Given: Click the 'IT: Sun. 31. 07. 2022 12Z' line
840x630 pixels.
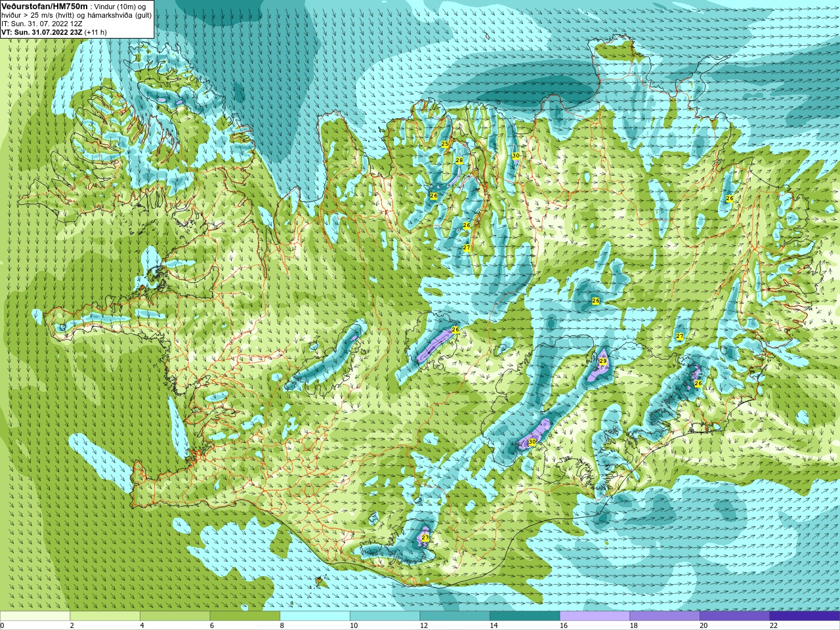Looking at the screenshot, I should click(x=41, y=24).
